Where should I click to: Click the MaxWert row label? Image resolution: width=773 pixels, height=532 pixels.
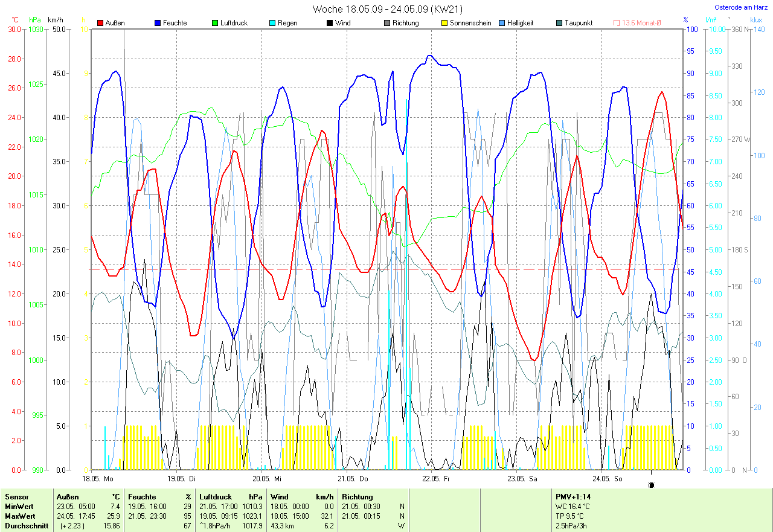coord(19,516)
